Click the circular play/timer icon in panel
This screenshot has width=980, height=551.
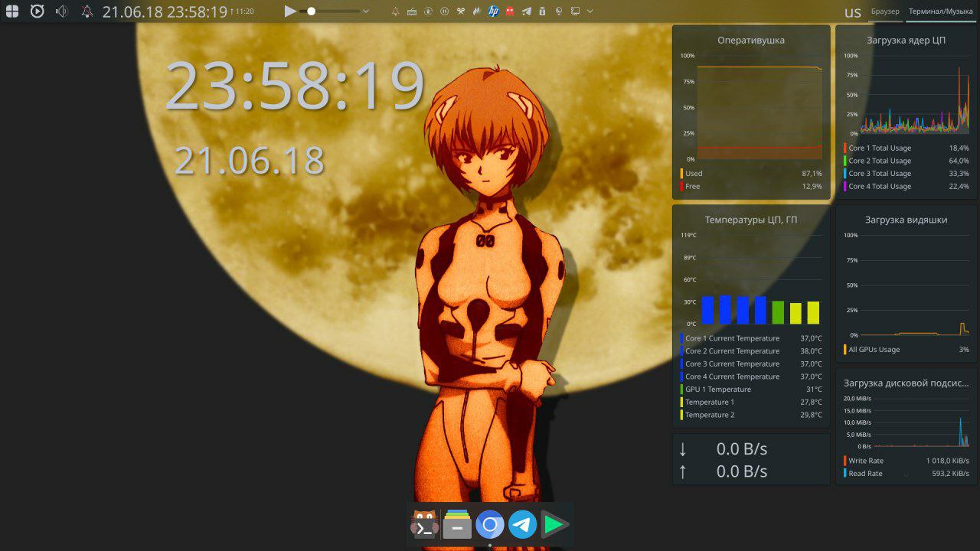[x=37, y=11]
